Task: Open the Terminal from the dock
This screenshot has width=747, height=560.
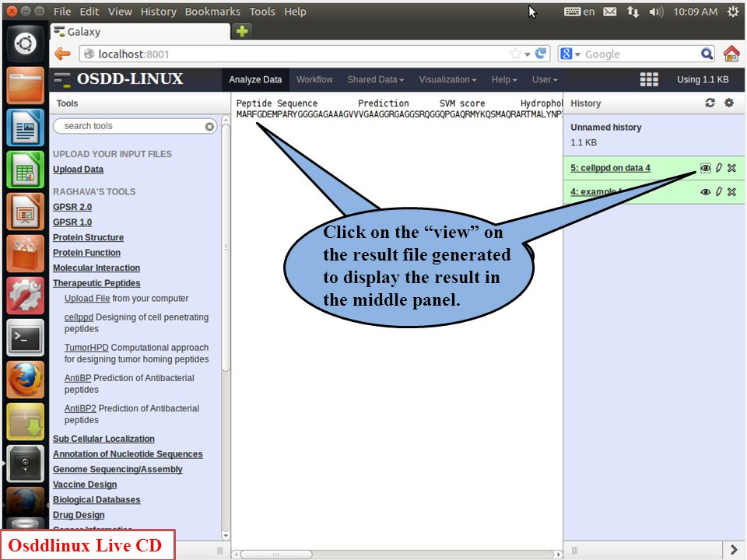Action: pos(25,338)
